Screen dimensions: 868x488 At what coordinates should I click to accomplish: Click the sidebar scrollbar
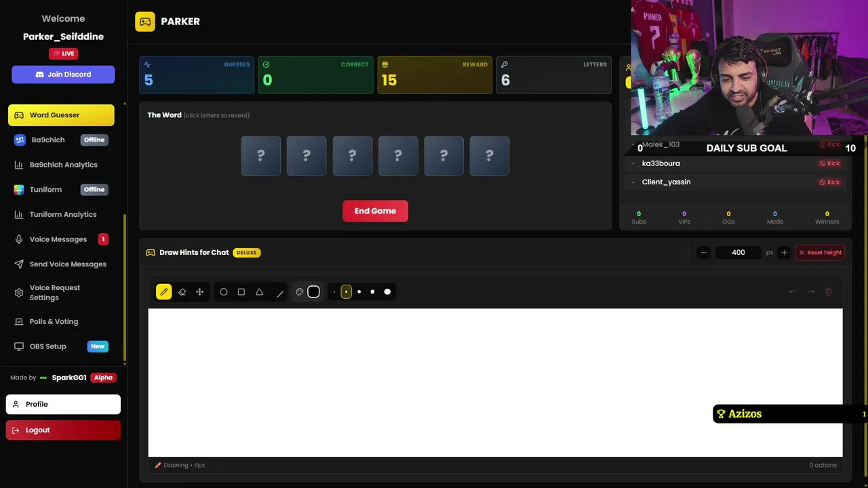coord(124,288)
